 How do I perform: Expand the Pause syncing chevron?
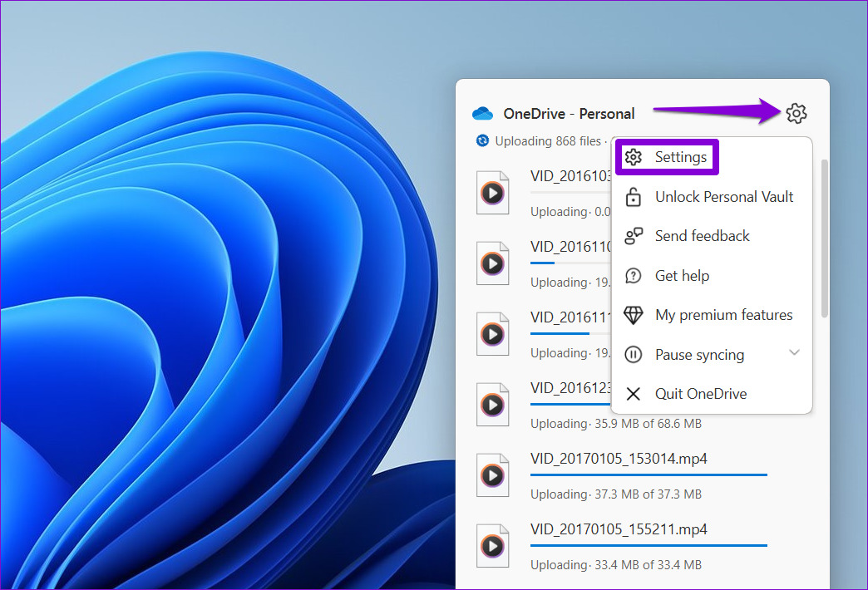pos(794,354)
